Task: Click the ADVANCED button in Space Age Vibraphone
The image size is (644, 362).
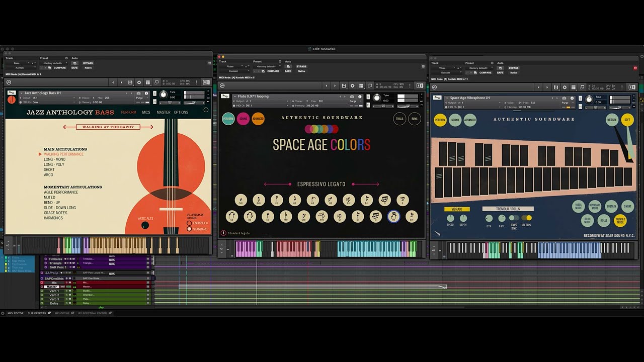Action: (470, 120)
